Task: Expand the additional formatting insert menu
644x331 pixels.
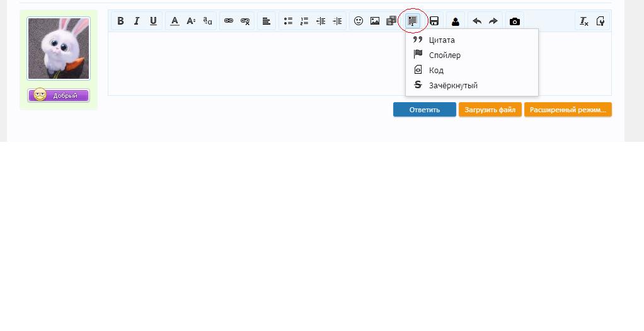Action: click(413, 21)
